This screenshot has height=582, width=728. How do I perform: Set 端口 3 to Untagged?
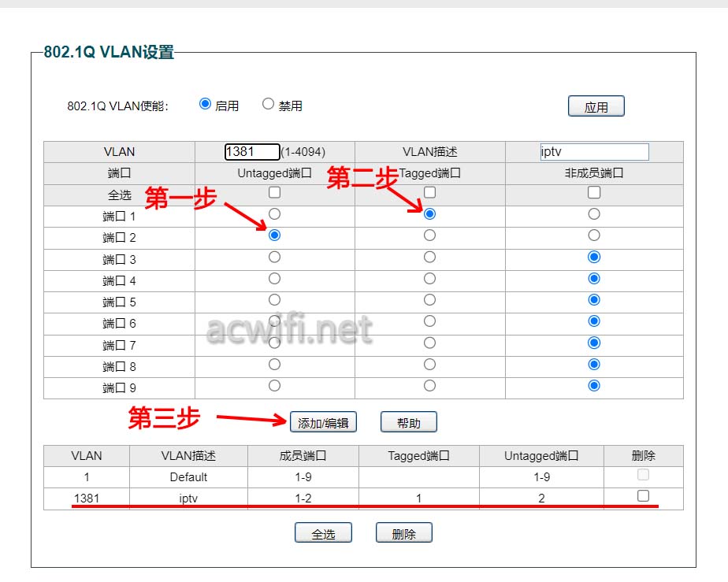[x=274, y=257]
